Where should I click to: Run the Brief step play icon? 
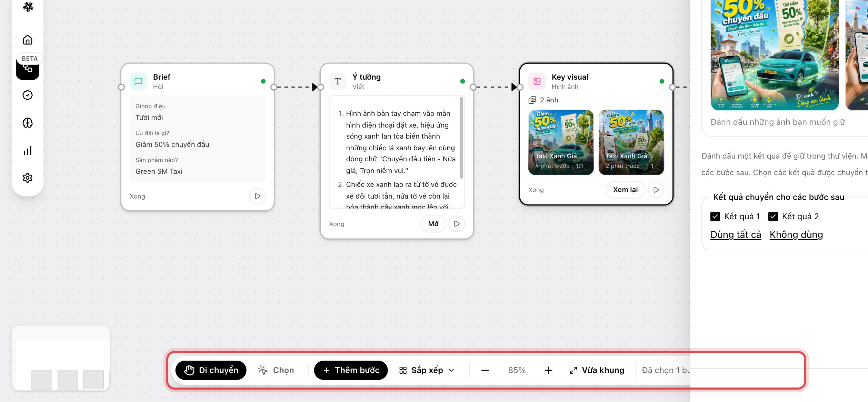tap(257, 196)
